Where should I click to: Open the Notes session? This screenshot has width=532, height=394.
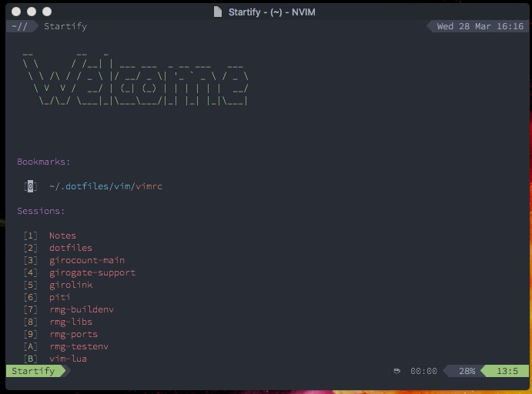click(63, 235)
